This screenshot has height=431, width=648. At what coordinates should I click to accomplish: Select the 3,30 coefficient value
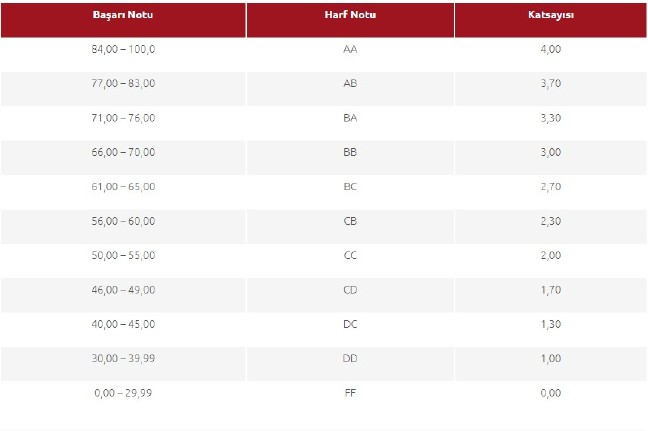pos(551,118)
